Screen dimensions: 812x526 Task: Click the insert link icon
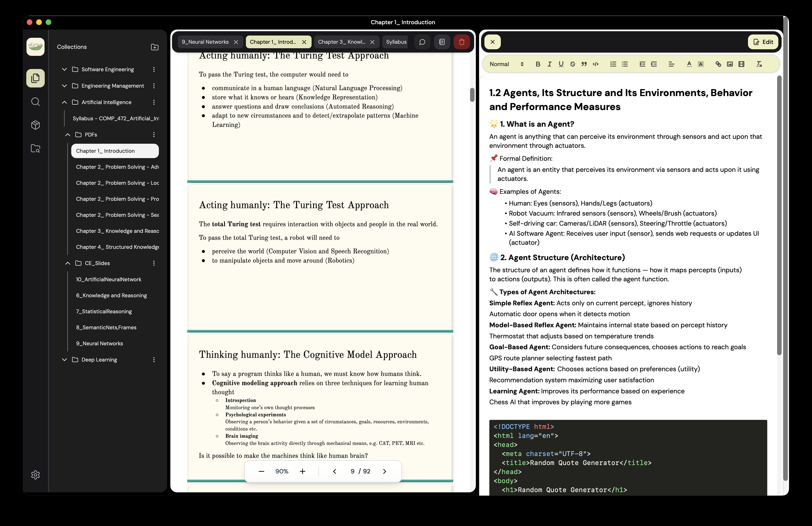718,64
